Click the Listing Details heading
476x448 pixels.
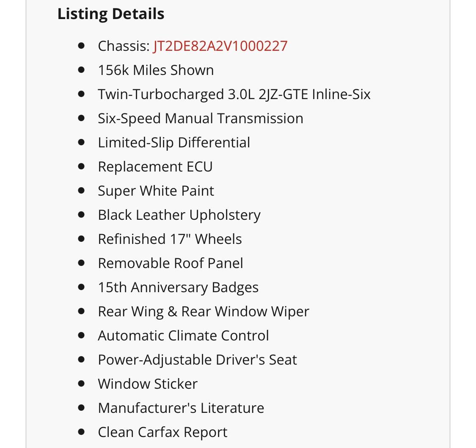111,14
